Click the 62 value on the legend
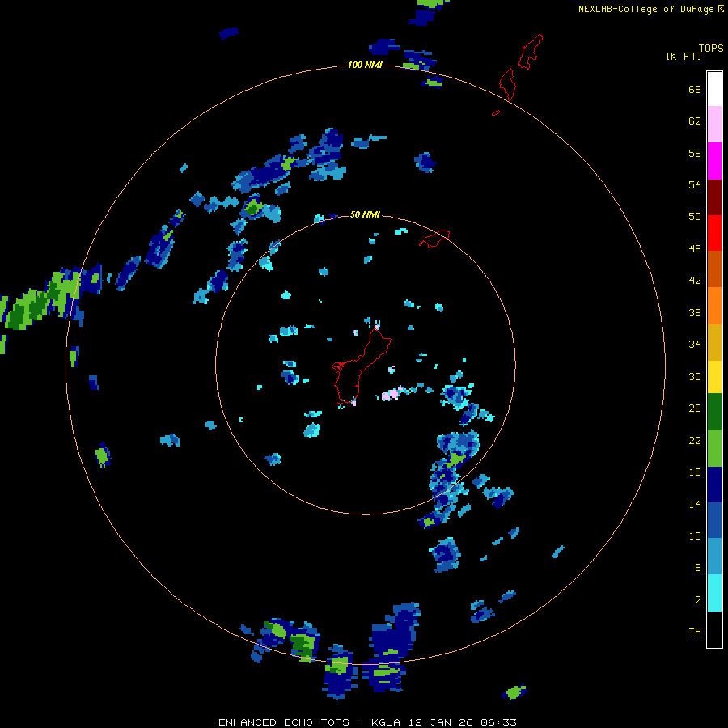 695,121
